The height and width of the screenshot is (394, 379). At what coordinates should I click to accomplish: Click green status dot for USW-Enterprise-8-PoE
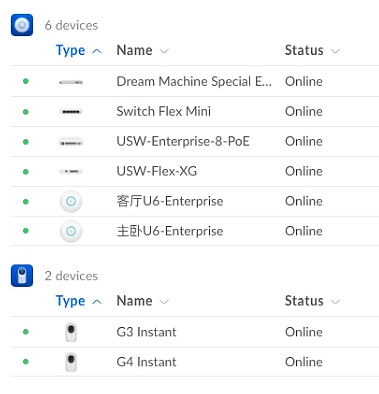point(26,142)
